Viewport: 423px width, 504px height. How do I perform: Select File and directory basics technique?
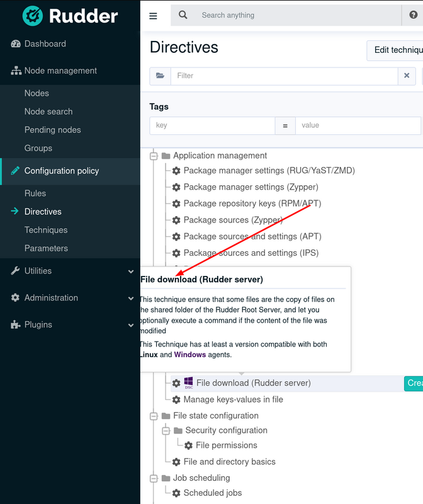229,462
